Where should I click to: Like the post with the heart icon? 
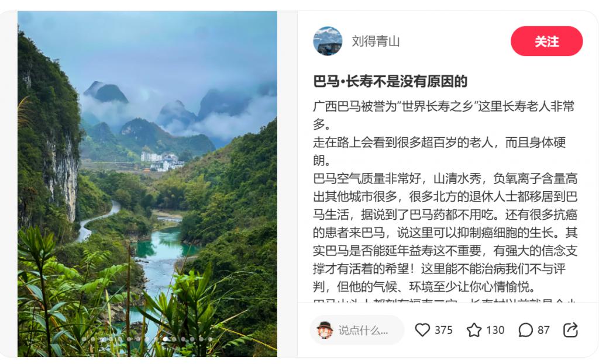422,330
